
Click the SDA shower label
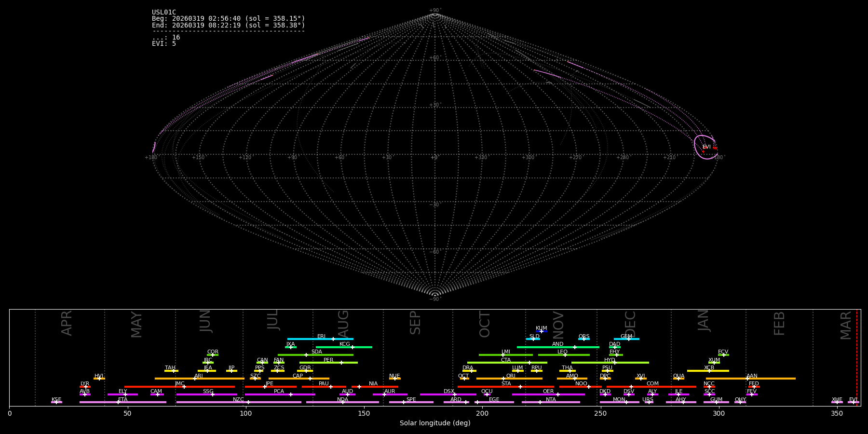(316, 352)
